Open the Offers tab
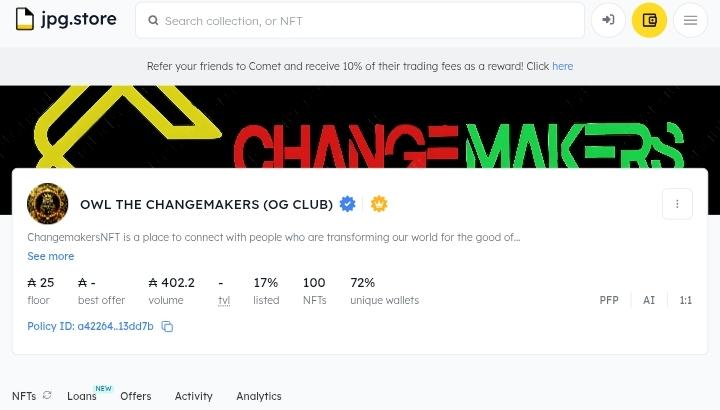This screenshot has width=720, height=410. coord(136,396)
